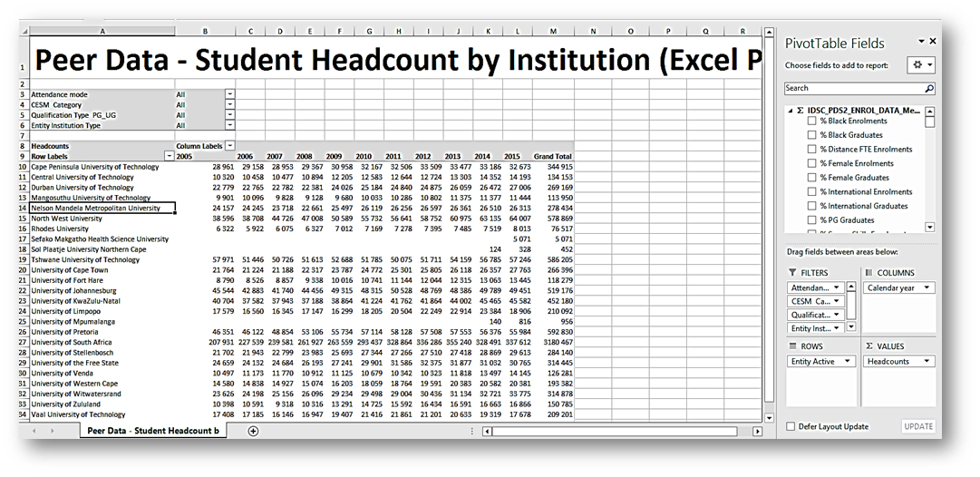The height and width of the screenshot is (477, 980).
Task: Click University of Pretoria row label
Action: pos(102,332)
